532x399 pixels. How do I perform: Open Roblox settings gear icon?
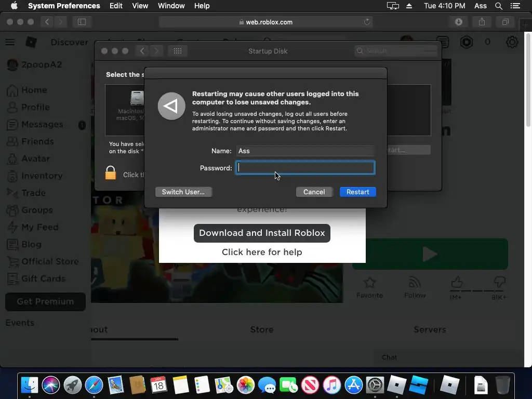(512, 42)
